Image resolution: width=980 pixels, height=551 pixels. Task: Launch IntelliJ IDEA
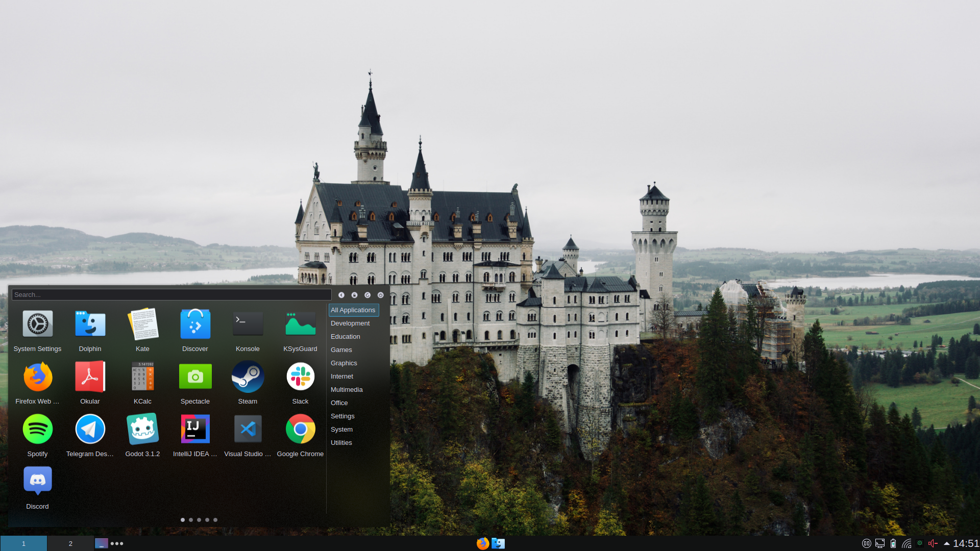point(195,435)
